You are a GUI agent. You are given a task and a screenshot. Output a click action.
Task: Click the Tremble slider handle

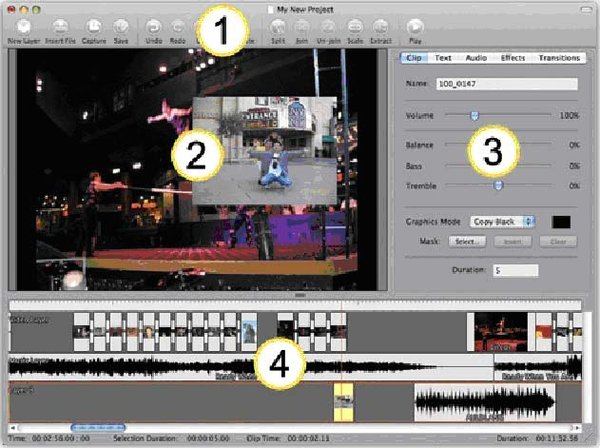tap(498, 185)
